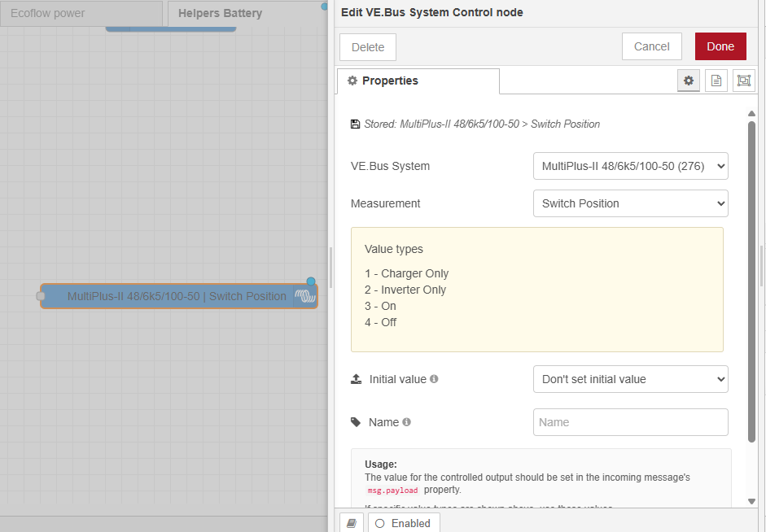Click the '3 - On' value text
The width and height of the screenshot is (766, 532).
coord(380,306)
